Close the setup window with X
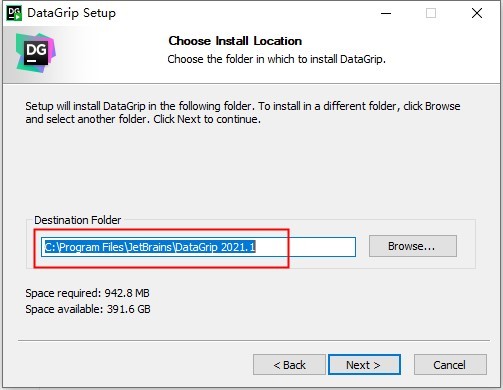Screen dimensions: 503x390 click(x=477, y=13)
